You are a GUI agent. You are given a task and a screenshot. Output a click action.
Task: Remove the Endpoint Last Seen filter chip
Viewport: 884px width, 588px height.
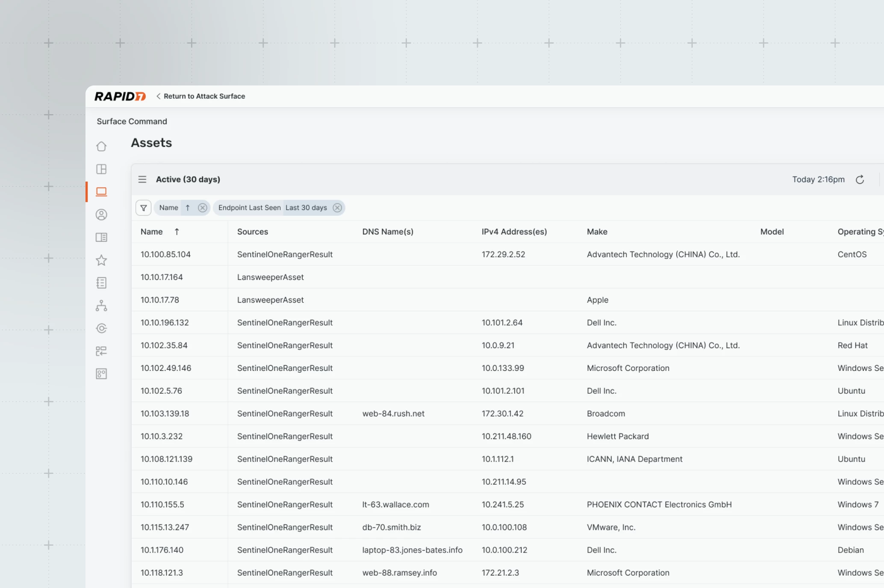click(337, 208)
